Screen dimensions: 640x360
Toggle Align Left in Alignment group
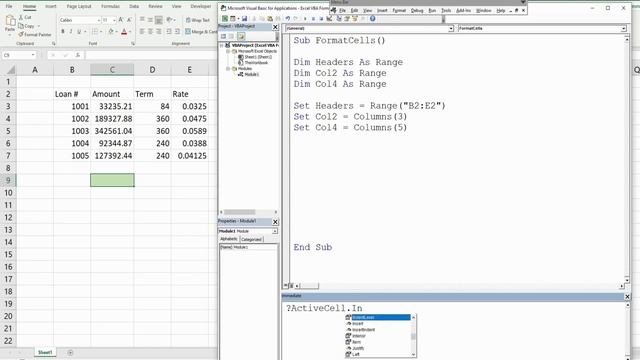(142, 31)
